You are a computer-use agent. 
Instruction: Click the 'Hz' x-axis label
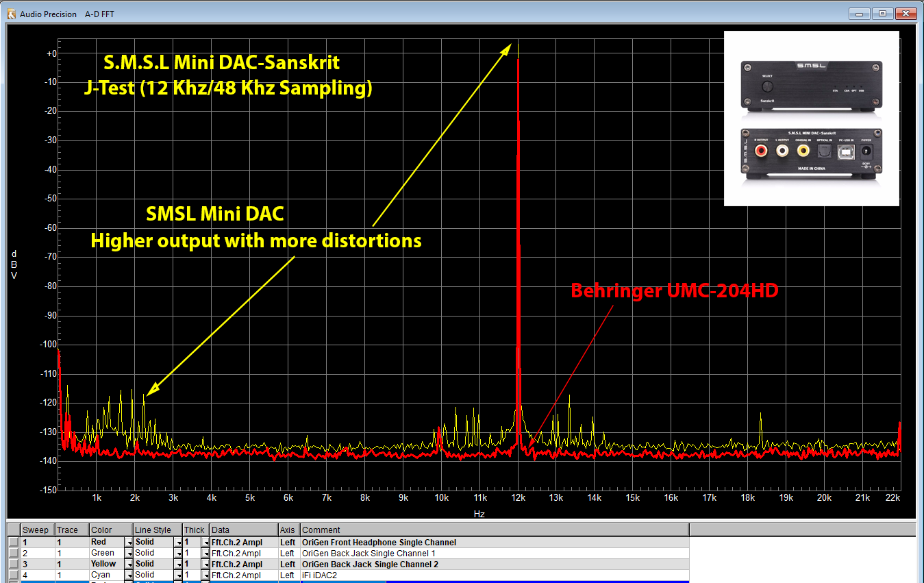click(x=479, y=513)
